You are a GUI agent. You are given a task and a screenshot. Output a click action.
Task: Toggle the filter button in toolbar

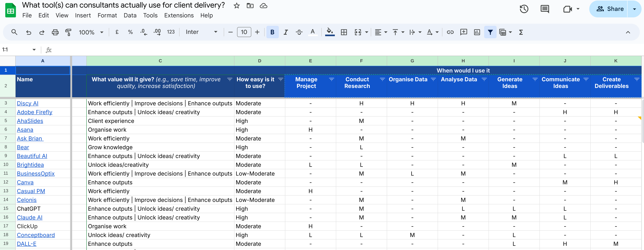click(490, 32)
